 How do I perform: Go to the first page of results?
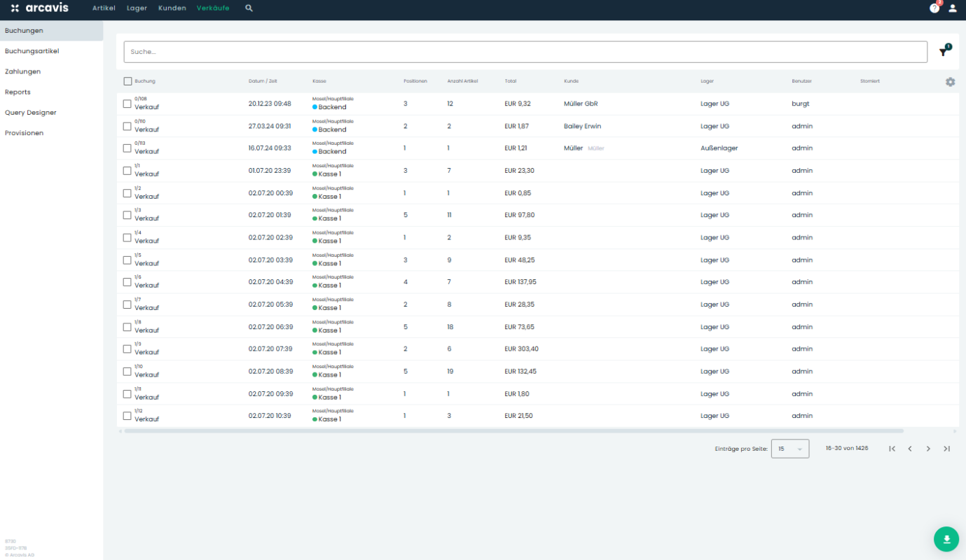892,449
